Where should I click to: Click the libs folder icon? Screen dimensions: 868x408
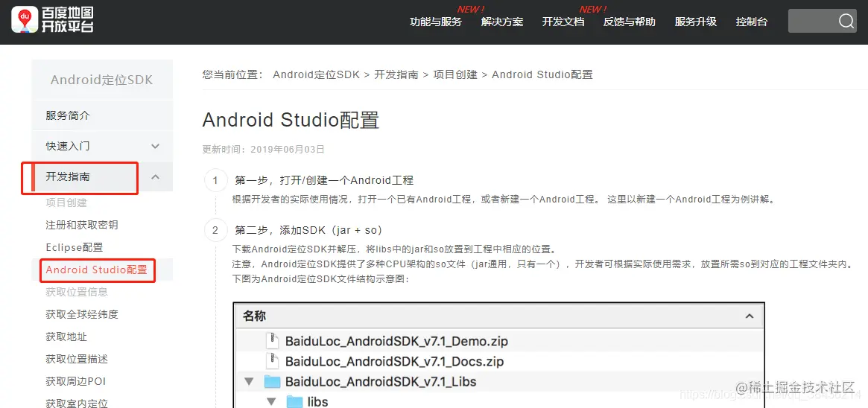click(294, 402)
